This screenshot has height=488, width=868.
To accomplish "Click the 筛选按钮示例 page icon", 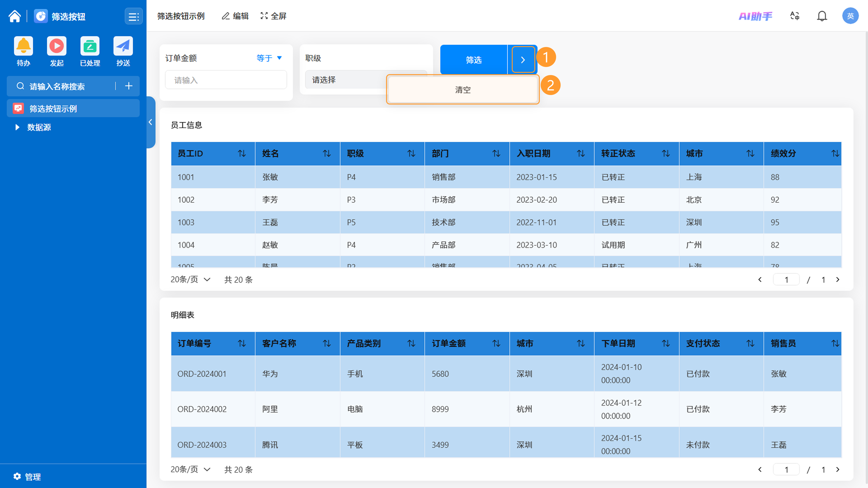I will pos(18,108).
